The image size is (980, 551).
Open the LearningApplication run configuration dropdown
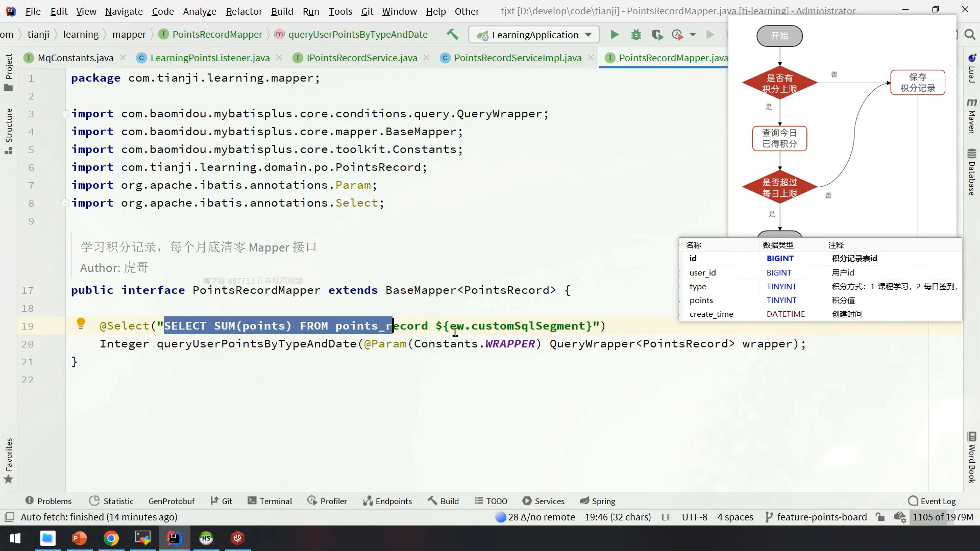[534, 35]
